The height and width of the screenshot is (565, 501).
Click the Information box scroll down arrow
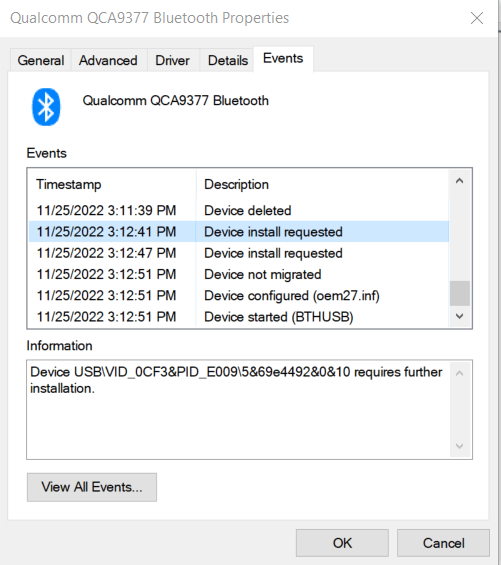pos(460,446)
